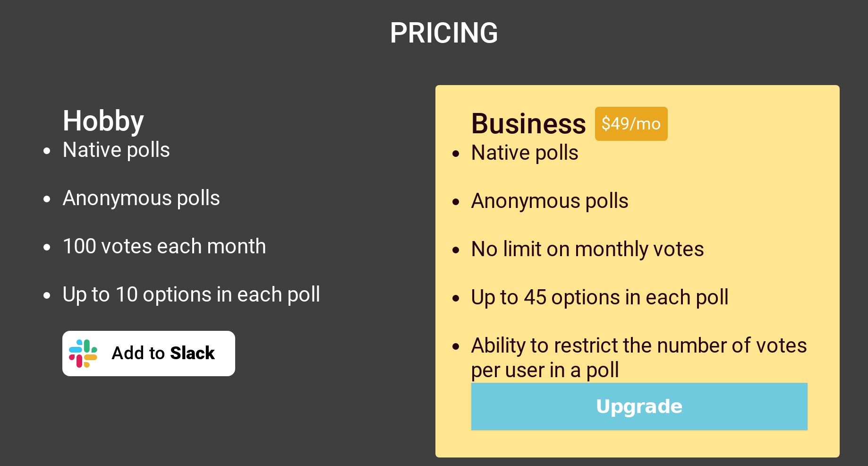Click Native polls under Business
This screenshot has height=466, width=868.
pos(524,153)
